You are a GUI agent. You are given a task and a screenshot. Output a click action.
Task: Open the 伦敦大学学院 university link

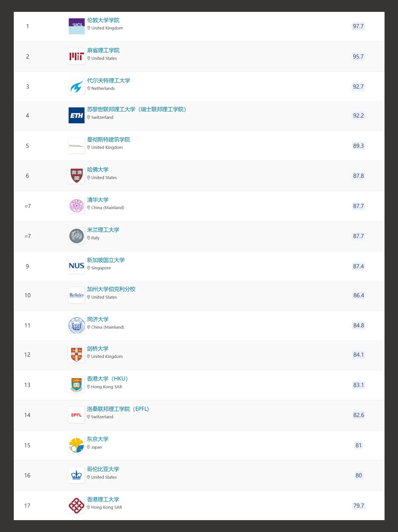tap(103, 20)
